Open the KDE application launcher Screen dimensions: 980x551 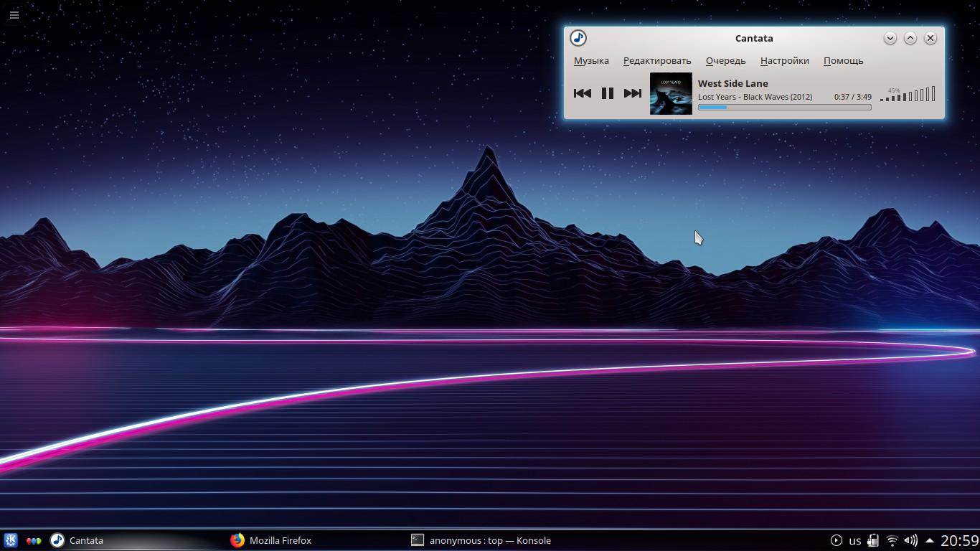[11, 540]
